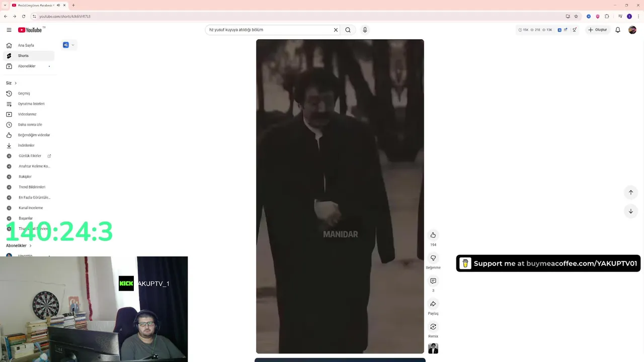Open Başarılar
The width and height of the screenshot is (644, 362).
coord(29,218)
